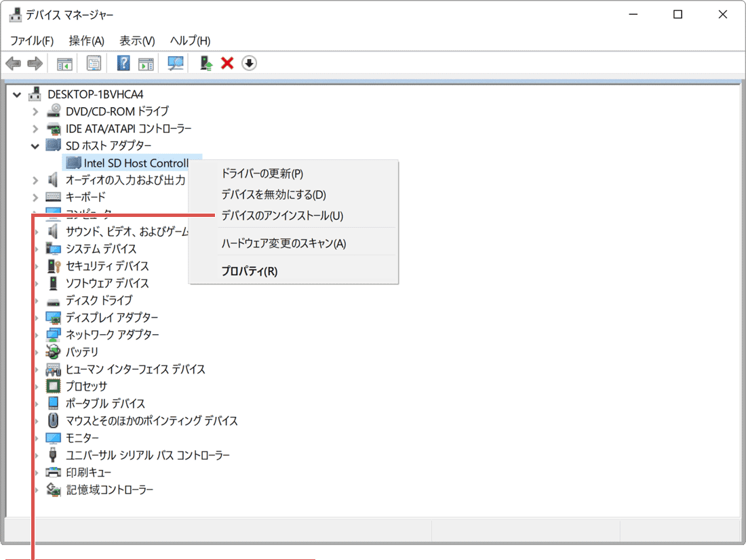
Task: Click the Help toolbar icon
Action: point(123,62)
